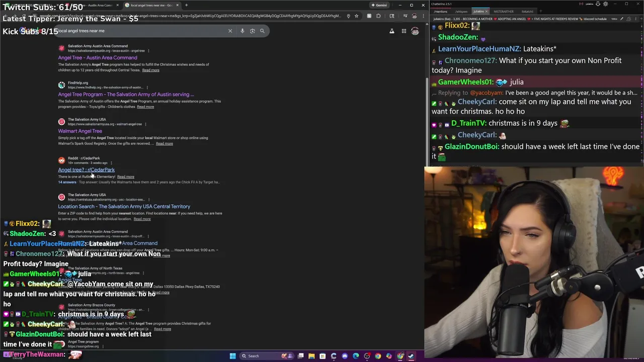Select juliakins tab in Chatterino

click(x=478, y=12)
